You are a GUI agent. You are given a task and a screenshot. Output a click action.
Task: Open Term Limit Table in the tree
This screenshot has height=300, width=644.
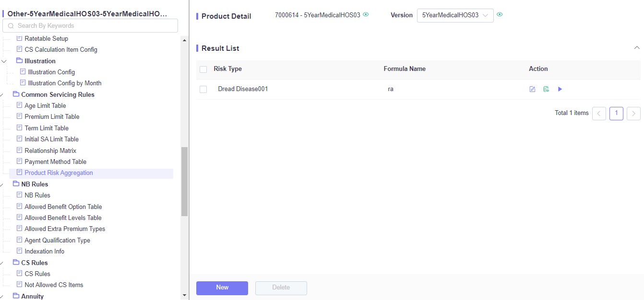[47, 128]
